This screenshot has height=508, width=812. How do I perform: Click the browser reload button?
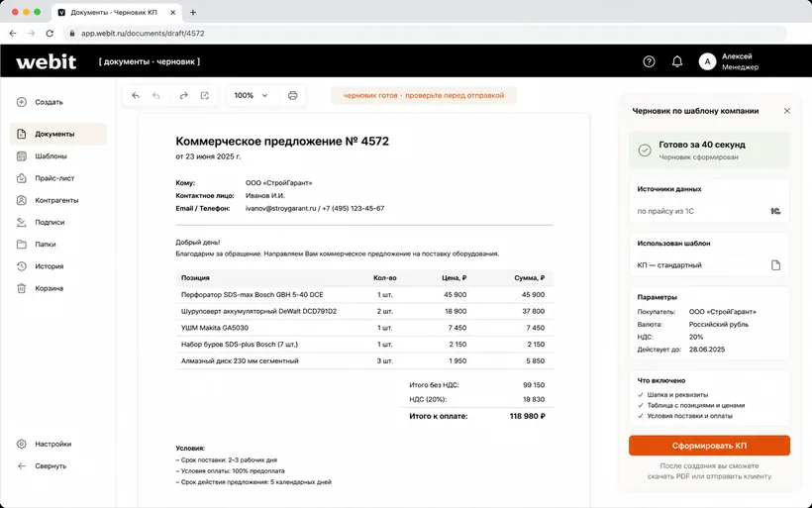[x=50, y=33]
